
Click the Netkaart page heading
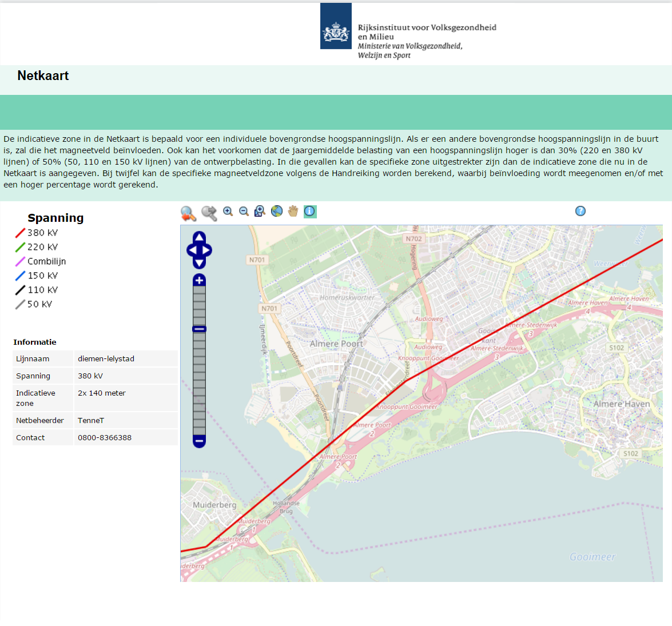pyautogui.click(x=43, y=76)
